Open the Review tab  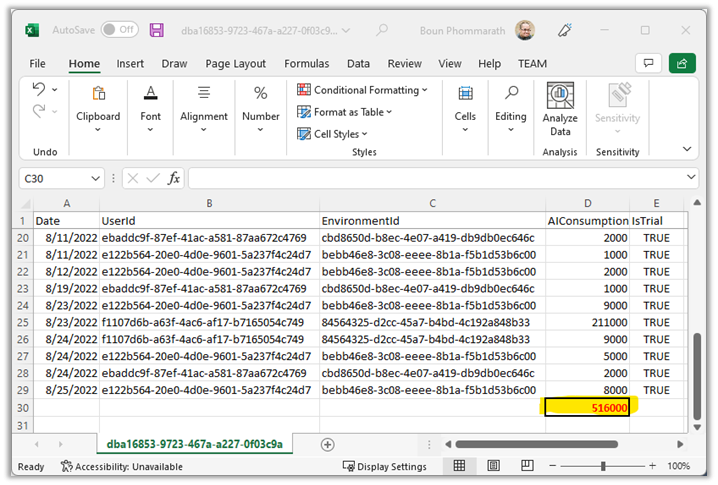[x=404, y=64]
